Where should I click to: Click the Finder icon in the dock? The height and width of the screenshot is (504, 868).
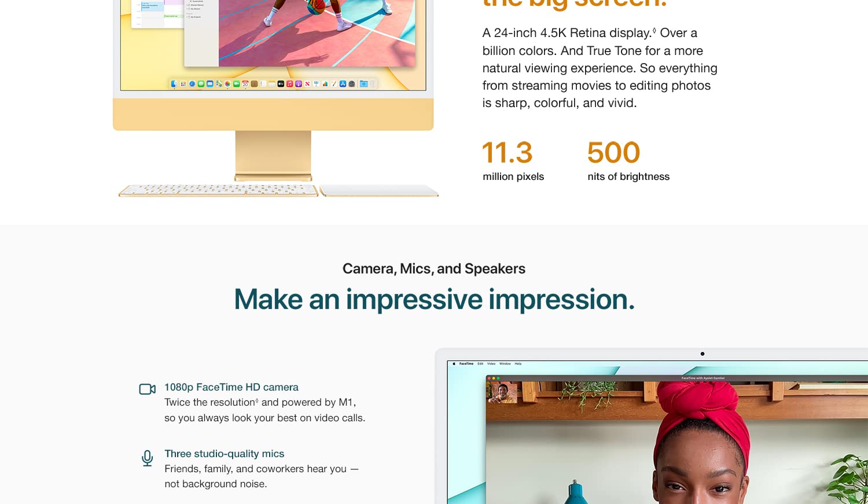174,84
